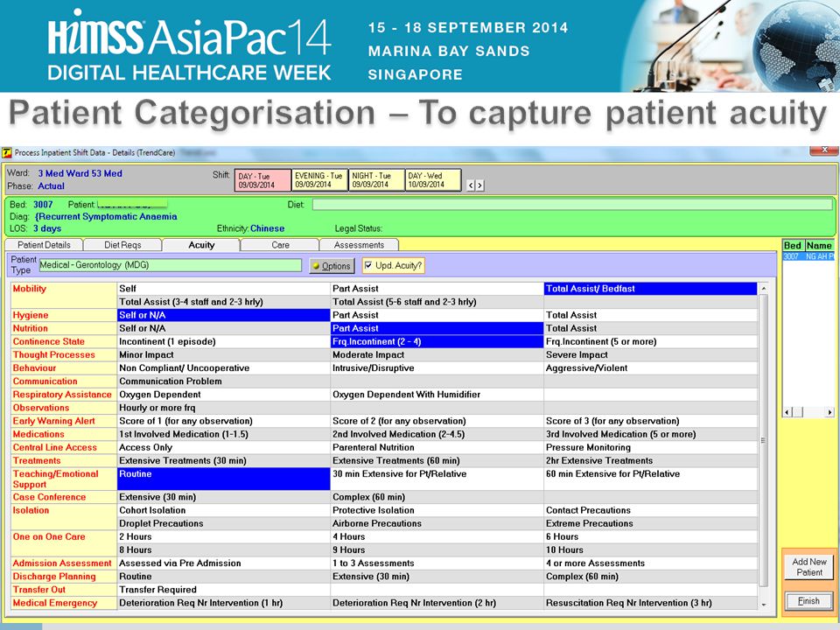Select 'Extensive Treatments (60 min)'

pos(437,461)
